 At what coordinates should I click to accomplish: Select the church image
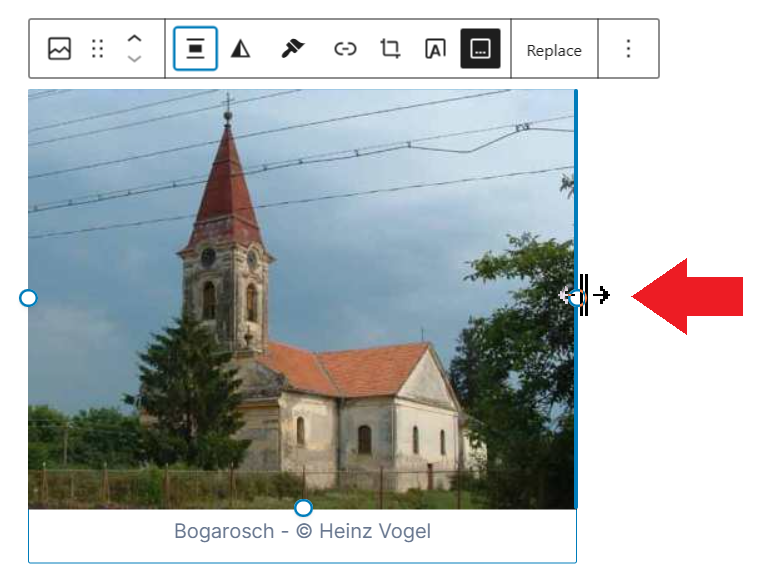tap(301, 299)
